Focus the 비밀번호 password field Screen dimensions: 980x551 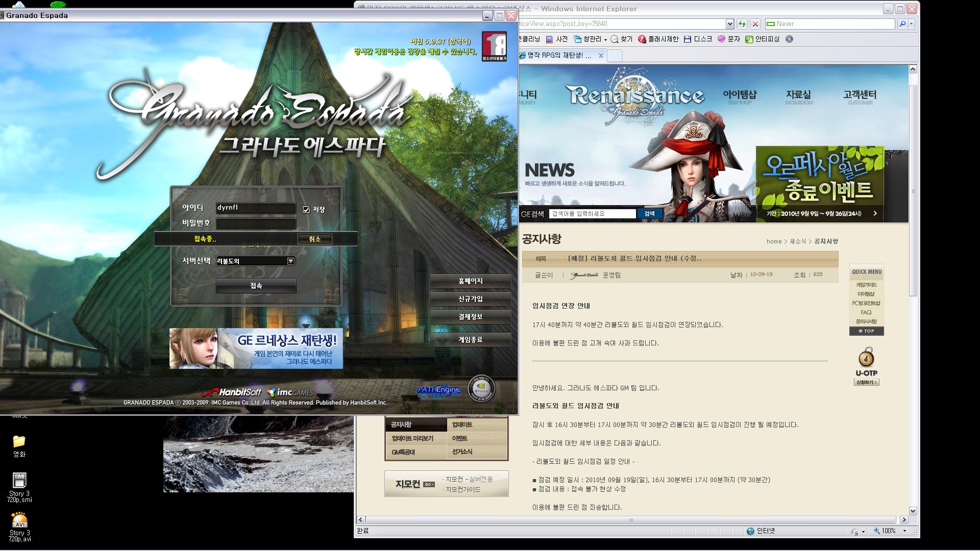tap(256, 223)
